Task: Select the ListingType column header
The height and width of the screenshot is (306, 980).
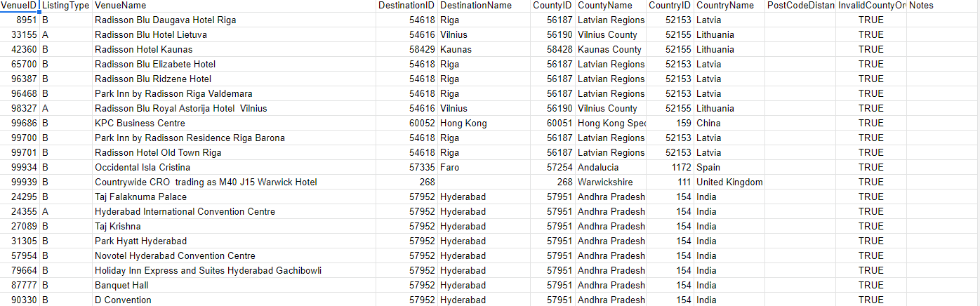Action: (66, 6)
